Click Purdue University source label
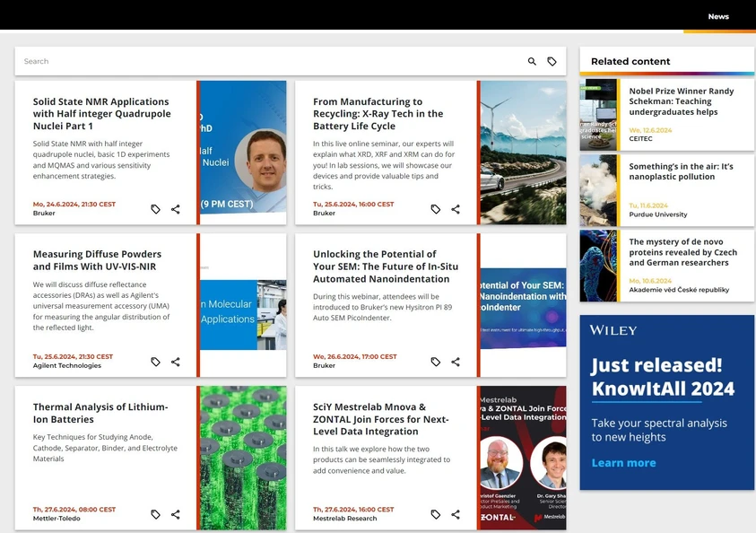Screen dimensions: 756x533 (658, 214)
